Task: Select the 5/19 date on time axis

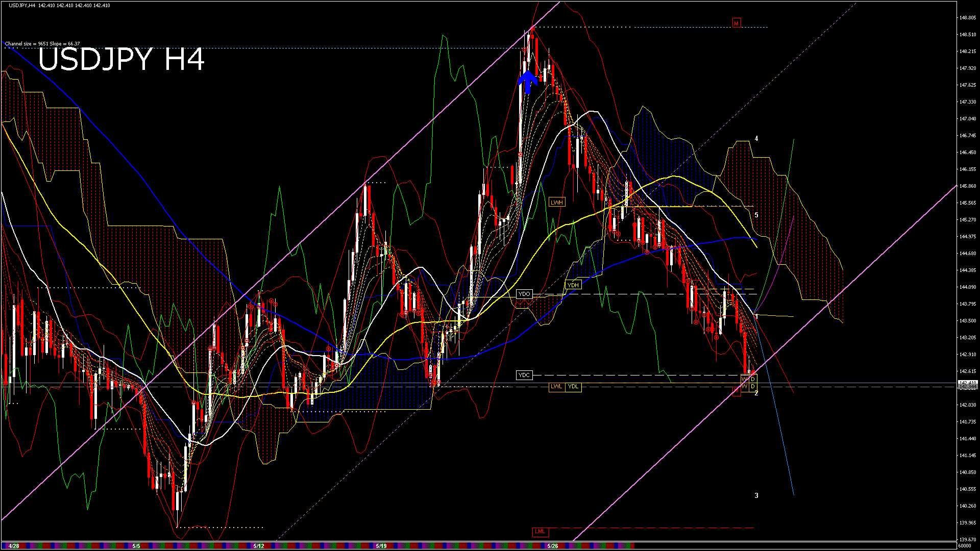Action: pyautogui.click(x=381, y=546)
